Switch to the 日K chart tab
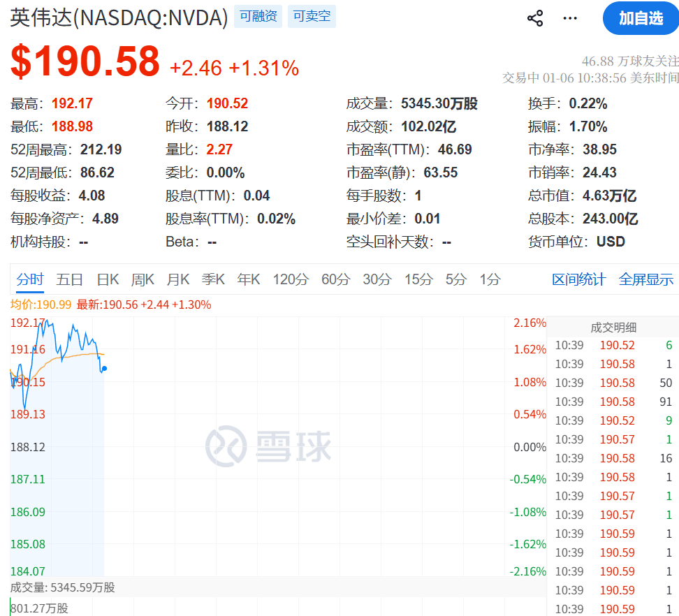The image size is (679, 616). pos(108,279)
